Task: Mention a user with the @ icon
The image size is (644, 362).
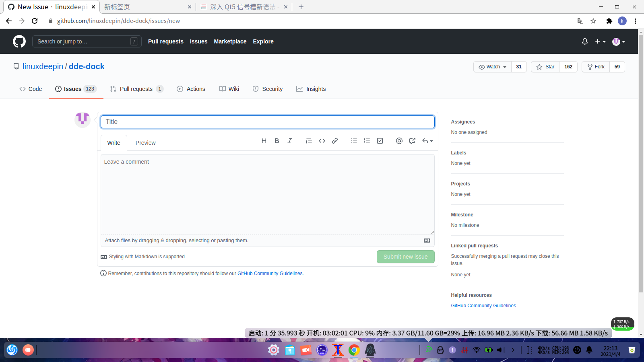Action: point(399,141)
